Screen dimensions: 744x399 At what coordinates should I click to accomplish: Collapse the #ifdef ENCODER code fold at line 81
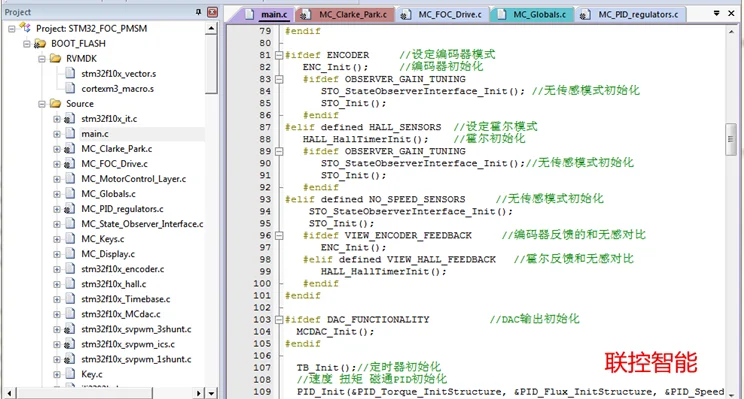[x=279, y=55]
